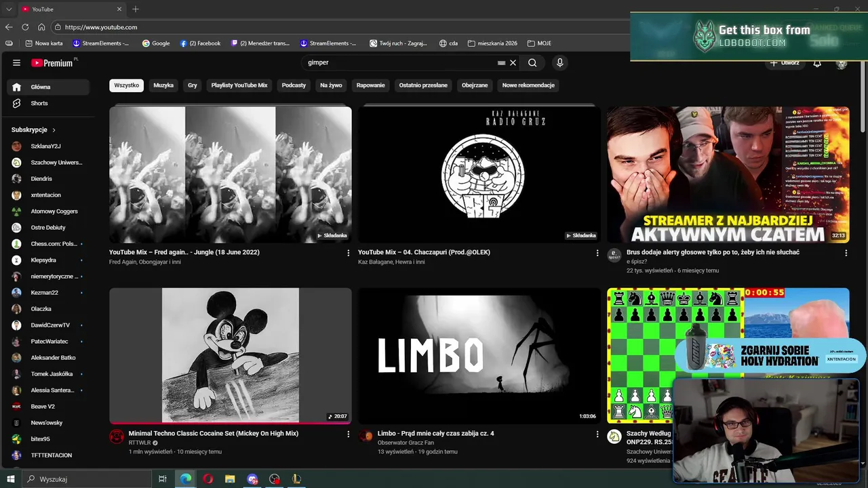Open the Facebook bookmark
868x488 pixels.
coord(200,43)
